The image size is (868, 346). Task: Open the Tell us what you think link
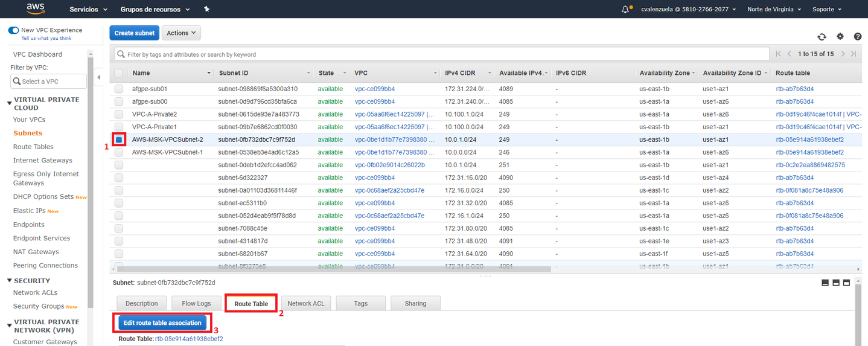pyautogui.click(x=46, y=38)
